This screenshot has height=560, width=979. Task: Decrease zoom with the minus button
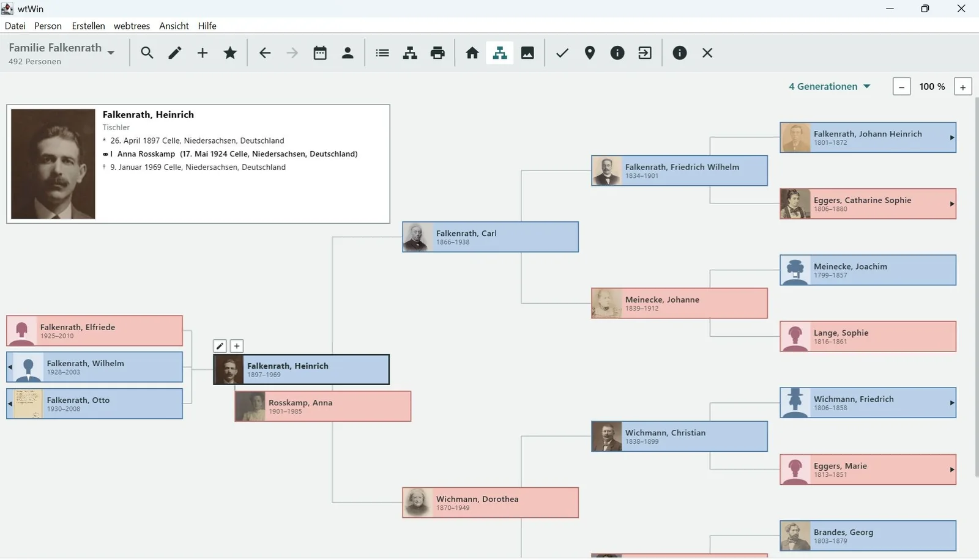[x=901, y=87]
